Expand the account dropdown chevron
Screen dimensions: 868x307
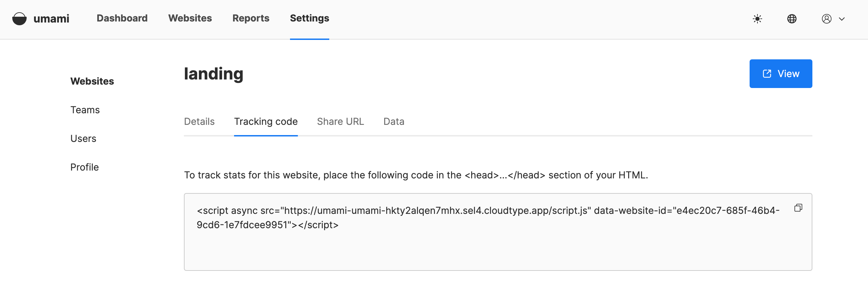pos(842,19)
